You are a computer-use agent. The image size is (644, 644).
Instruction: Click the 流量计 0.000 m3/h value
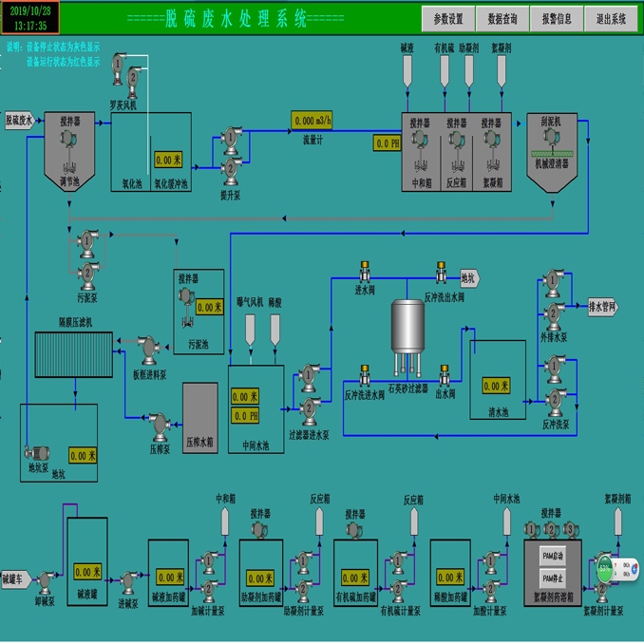pyautogui.click(x=312, y=121)
